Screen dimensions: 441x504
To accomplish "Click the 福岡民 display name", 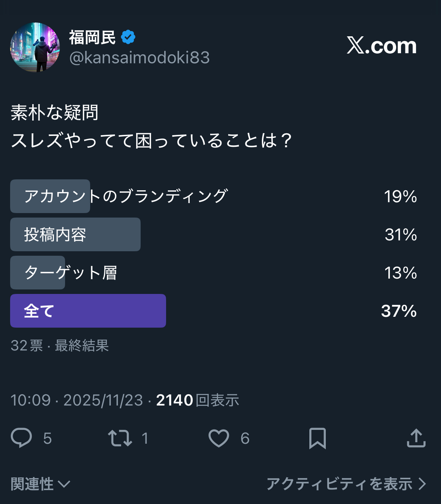I will pos(92,37).
